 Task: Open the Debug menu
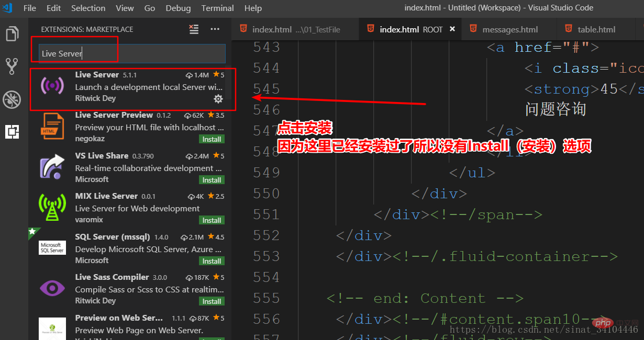tap(178, 8)
